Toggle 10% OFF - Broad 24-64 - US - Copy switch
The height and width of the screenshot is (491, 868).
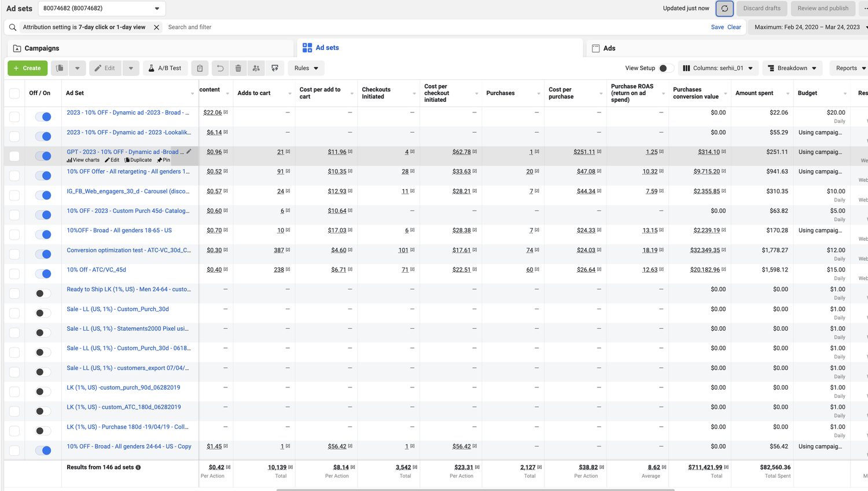pyautogui.click(x=43, y=450)
